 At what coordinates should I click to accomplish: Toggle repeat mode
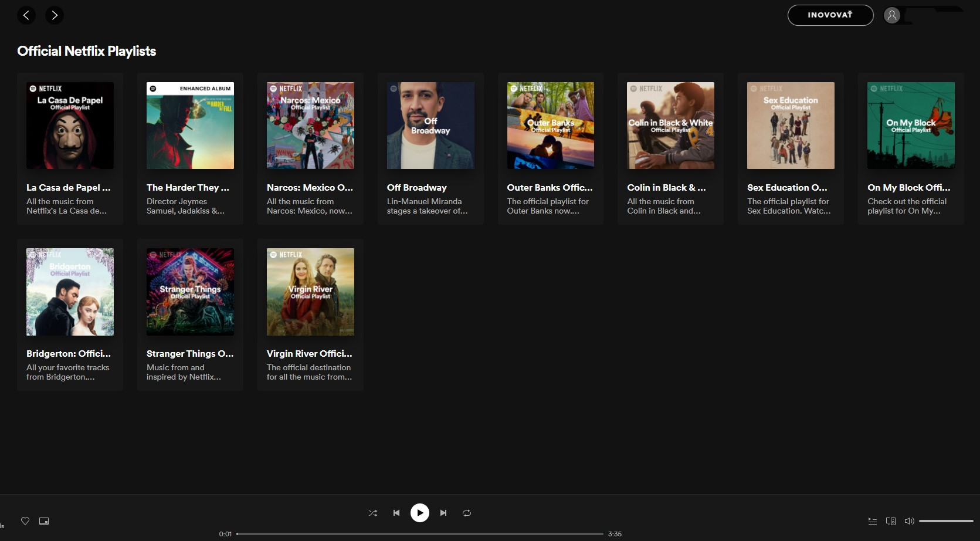point(467,513)
